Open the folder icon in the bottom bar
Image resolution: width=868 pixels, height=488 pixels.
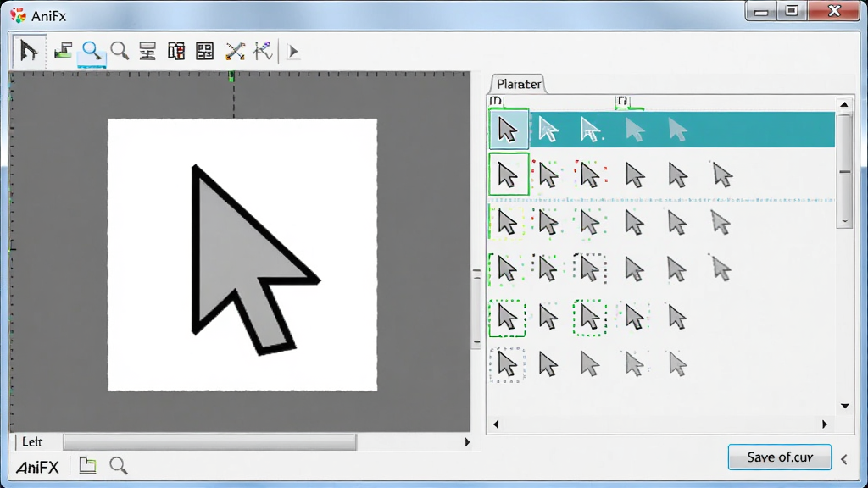tap(87, 465)
